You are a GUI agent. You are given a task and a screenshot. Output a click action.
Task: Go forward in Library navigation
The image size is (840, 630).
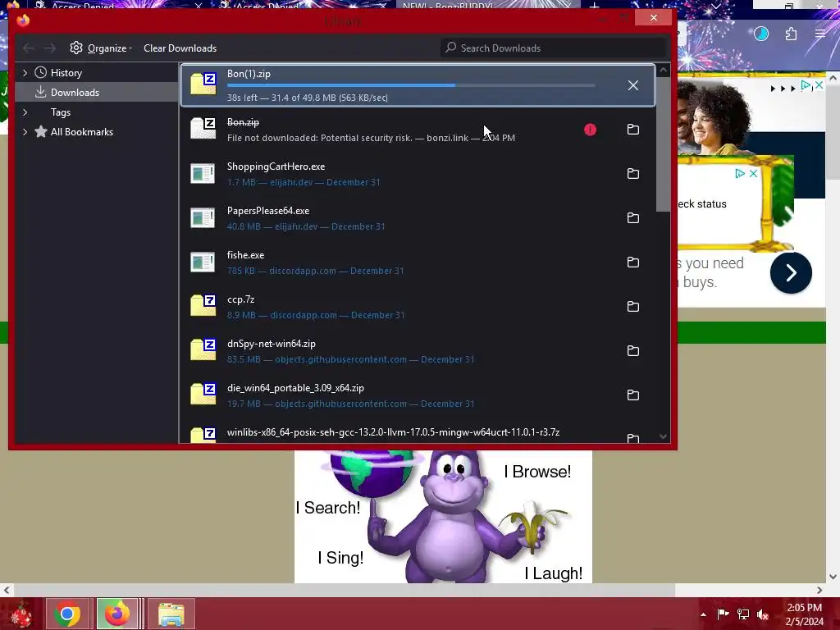point(50,48)
